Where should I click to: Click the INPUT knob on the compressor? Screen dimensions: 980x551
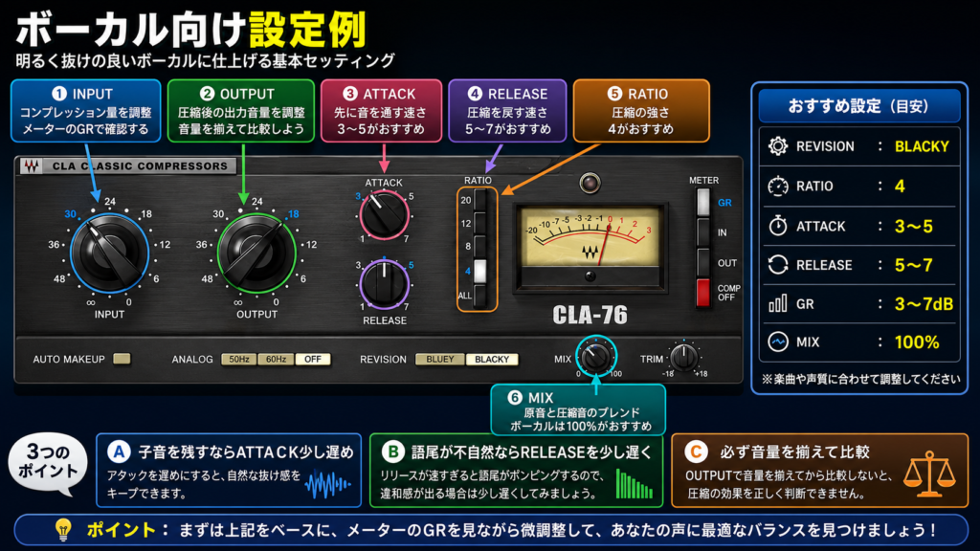tap(109, 253)
